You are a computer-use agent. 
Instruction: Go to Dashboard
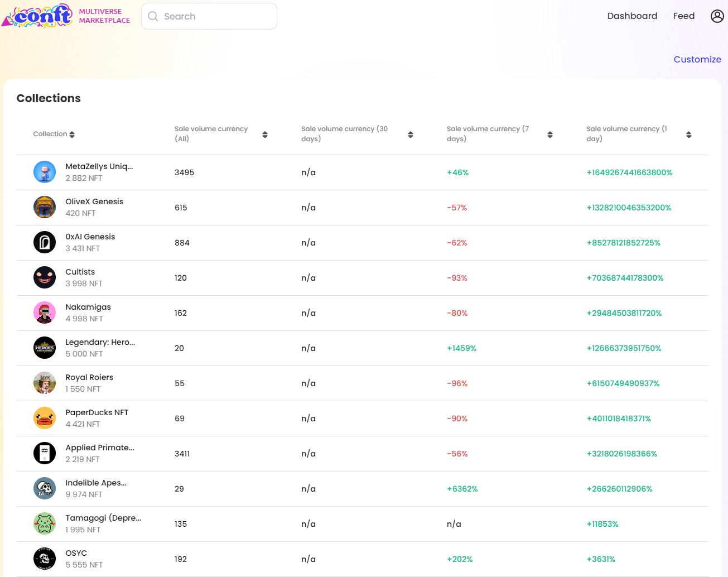(x=632, y=16)
